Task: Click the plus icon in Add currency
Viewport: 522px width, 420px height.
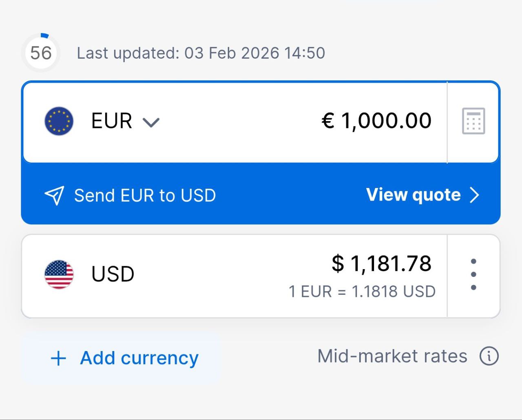Action: 58,358
